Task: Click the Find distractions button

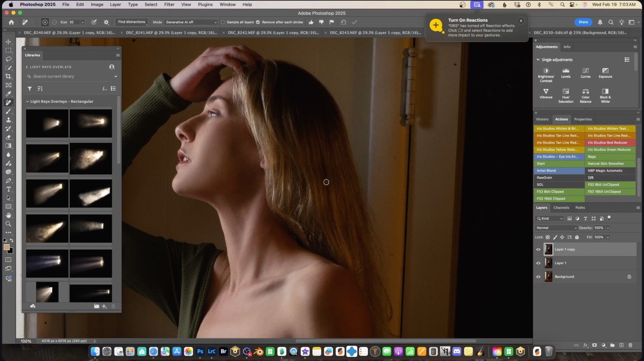Action: point(131,22)
